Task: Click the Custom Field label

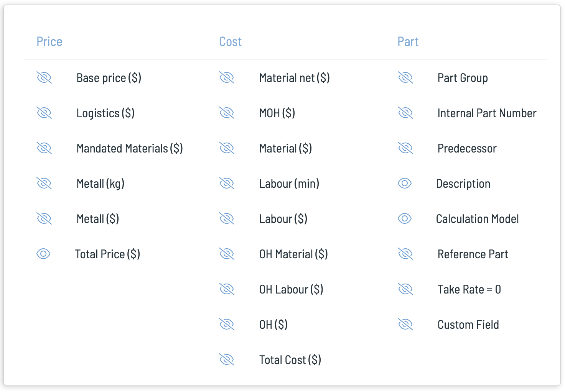Action: 468,325
